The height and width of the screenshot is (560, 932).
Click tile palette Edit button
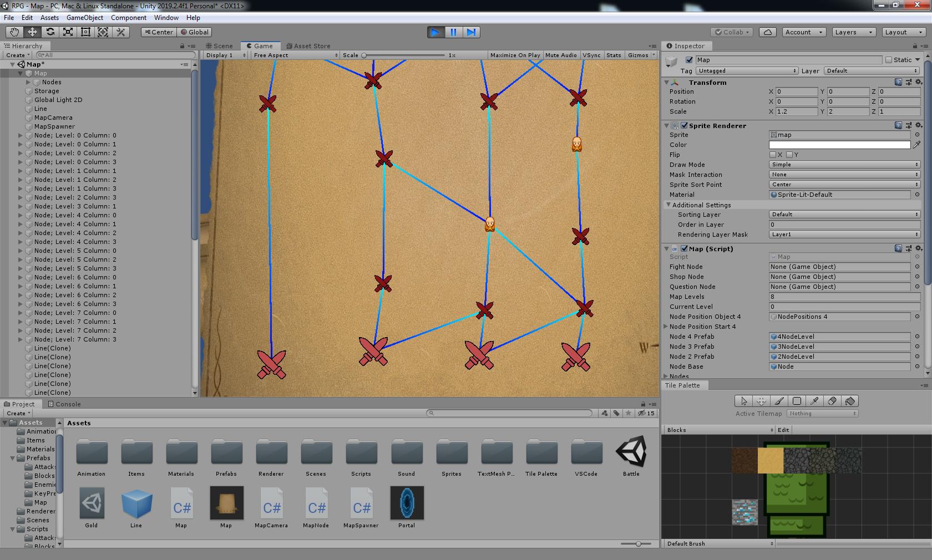click(783, 430)
